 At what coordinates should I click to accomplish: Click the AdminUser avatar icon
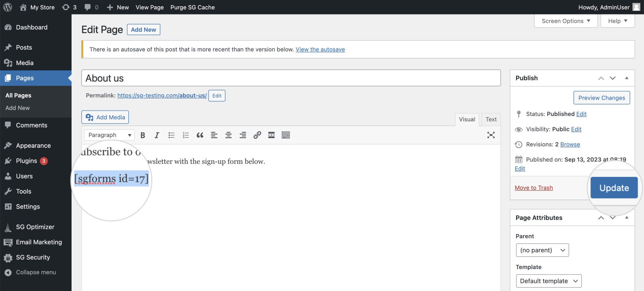636,7
